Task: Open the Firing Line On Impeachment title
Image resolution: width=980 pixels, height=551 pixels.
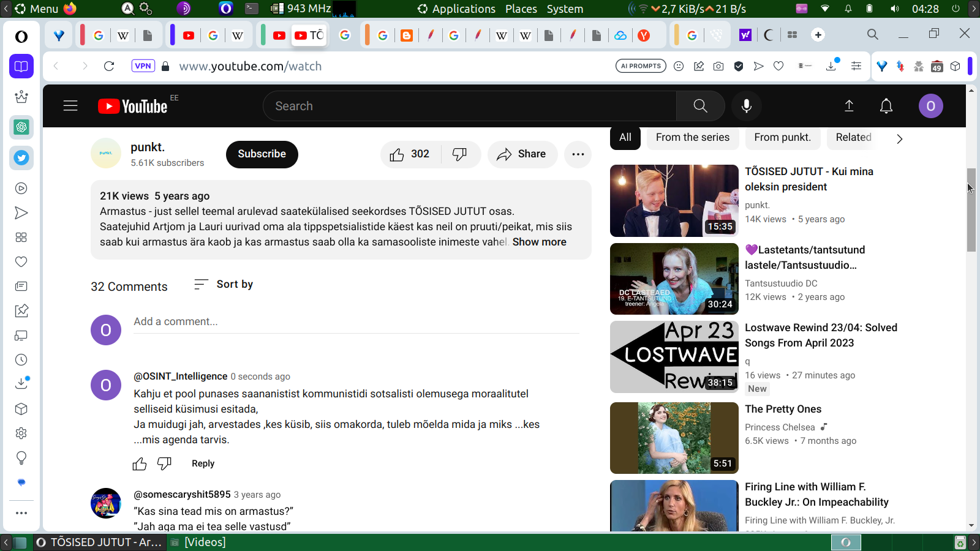Action: point(816,495)
